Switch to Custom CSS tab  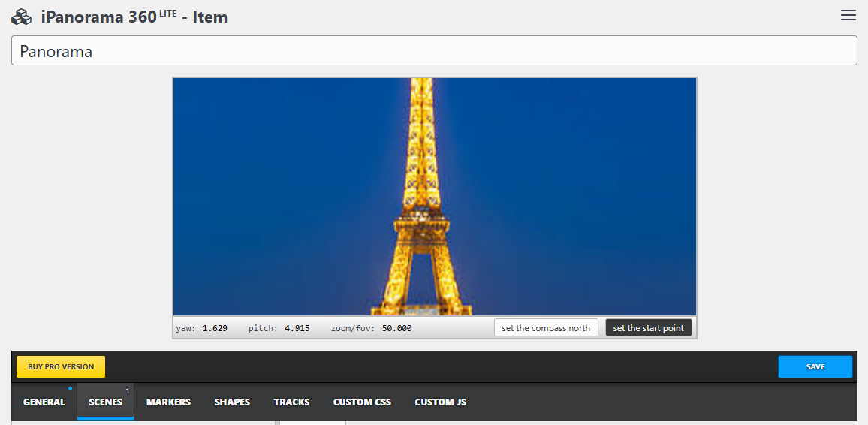(362, 402)
